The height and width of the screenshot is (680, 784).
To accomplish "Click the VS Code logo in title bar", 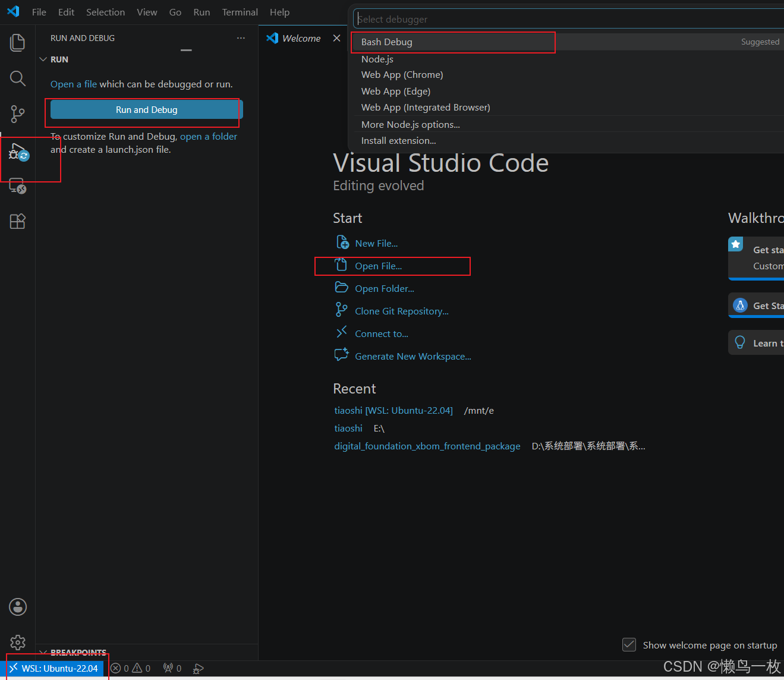I will click(13, 11).
